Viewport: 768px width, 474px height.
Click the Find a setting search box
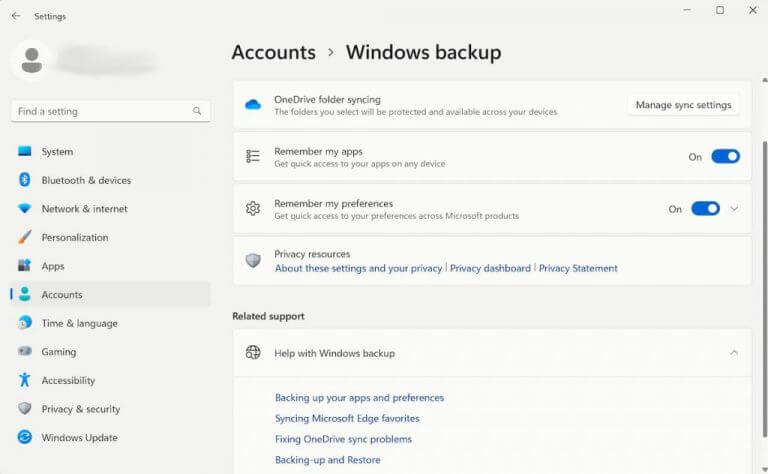[111, 111]
